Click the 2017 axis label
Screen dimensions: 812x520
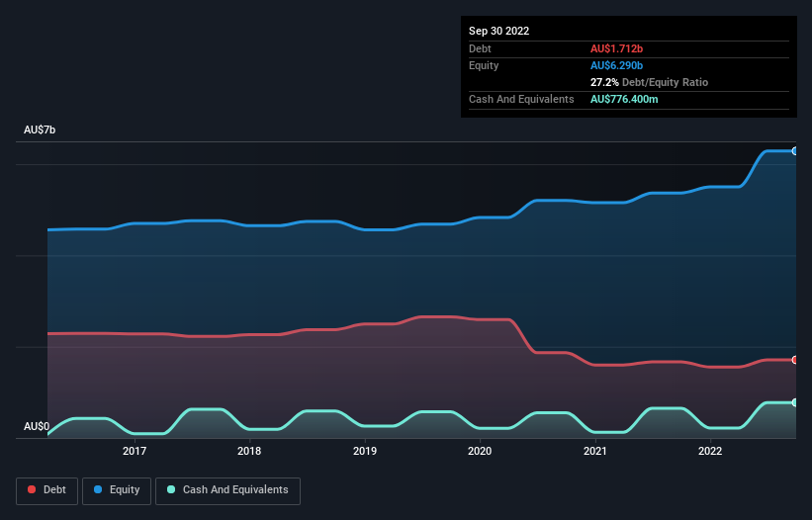click(x=135, y=451)
